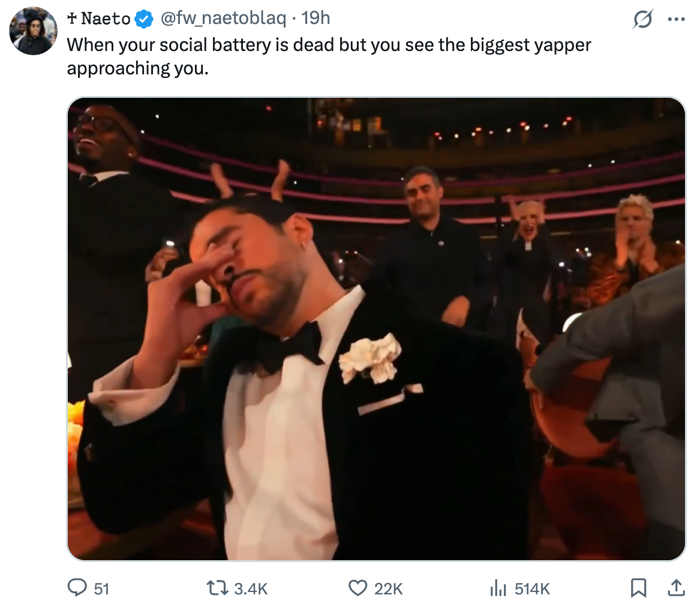Screen dimensions: 700x604
Task: Click the cross symbol before Naeto's name
Action: coord(72,19)
